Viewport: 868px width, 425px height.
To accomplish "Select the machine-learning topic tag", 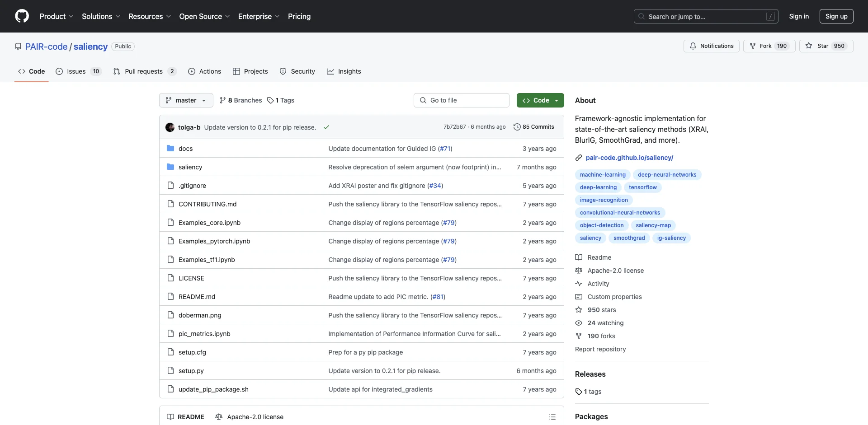I will pos(603,175).
